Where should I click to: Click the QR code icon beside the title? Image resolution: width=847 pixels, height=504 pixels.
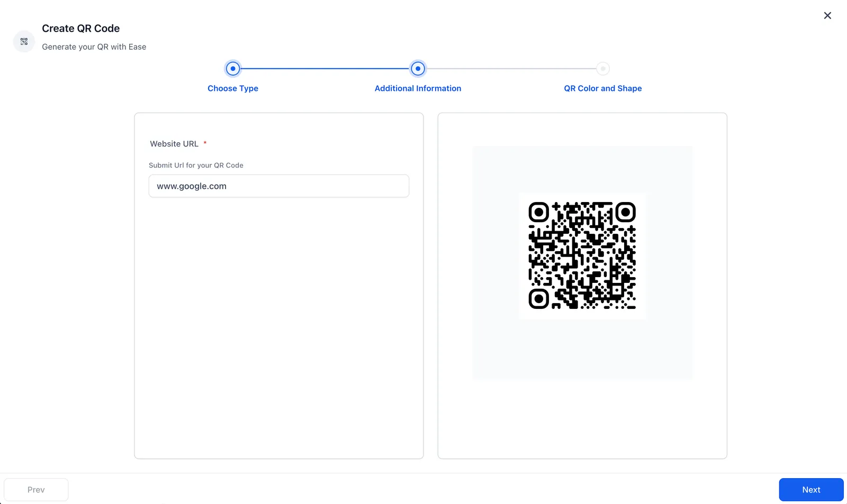click(x=24, y=41)
